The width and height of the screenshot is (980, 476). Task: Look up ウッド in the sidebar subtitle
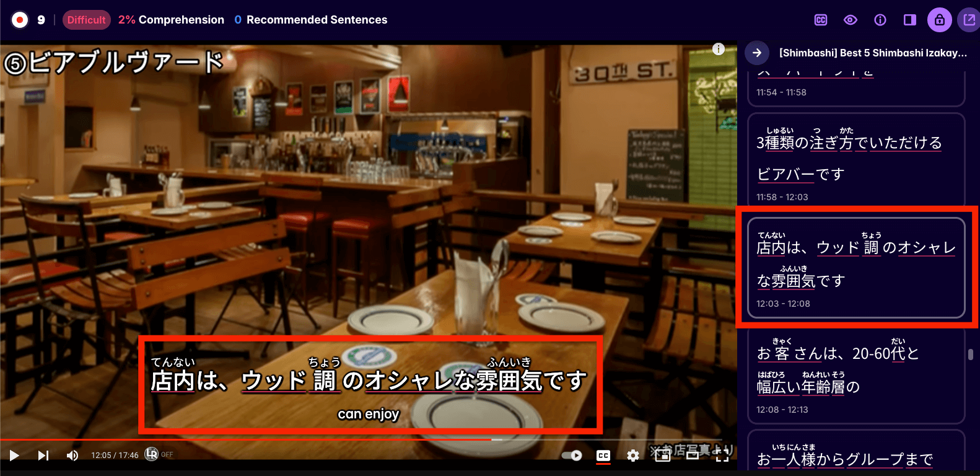click(838, 248)
